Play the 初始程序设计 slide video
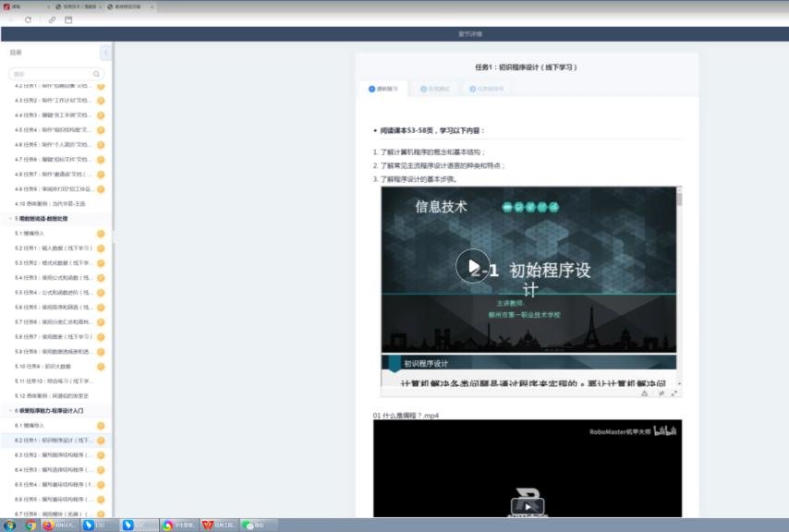 pos(472,266)
